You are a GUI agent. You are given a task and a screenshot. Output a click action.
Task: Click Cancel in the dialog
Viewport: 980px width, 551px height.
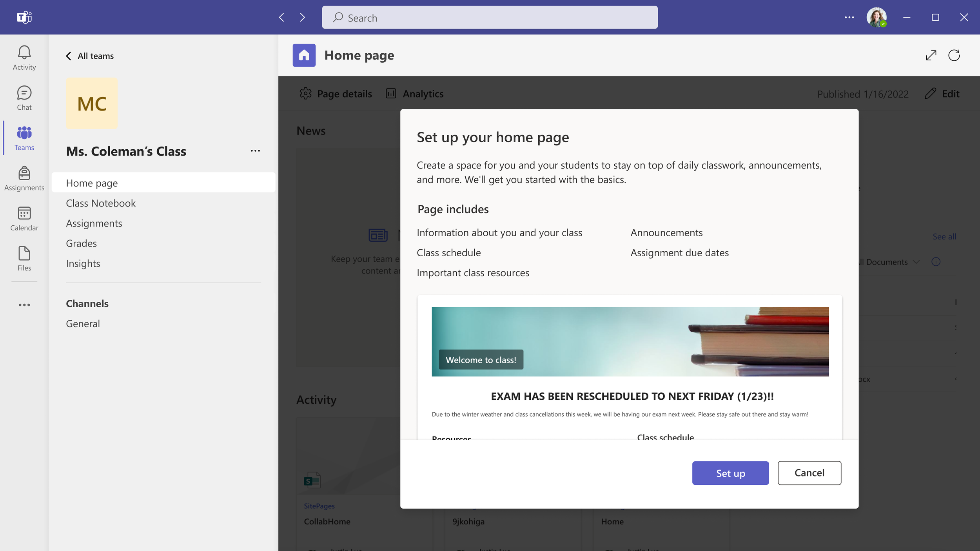[x=809, y=473]
